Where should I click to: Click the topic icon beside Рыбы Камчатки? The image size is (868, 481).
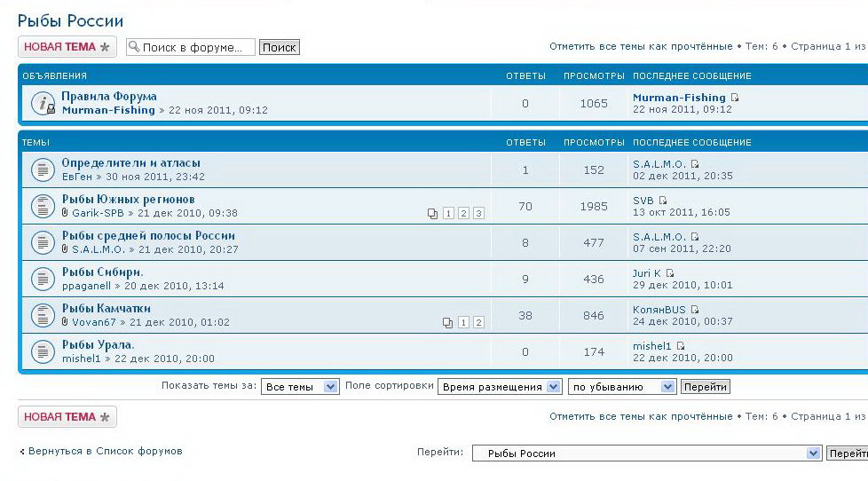pyautogui.click(x=43, y=315)
